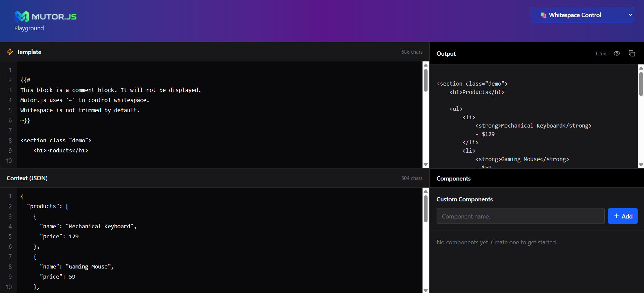Click the Output panel scroll up arrow
Screen dimensions: 644x293
pyautogui.click(x=641, y=68)
